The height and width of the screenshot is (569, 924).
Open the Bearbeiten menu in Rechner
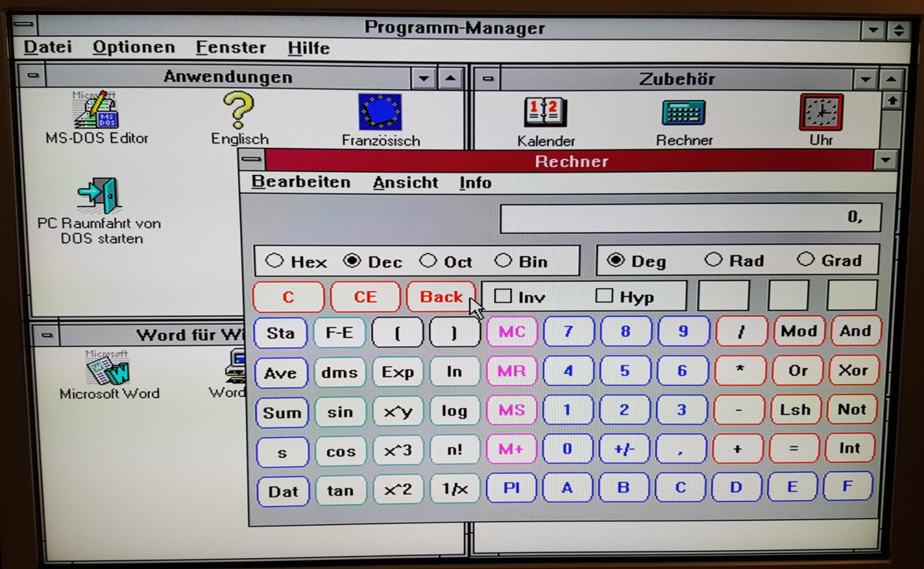tap(301, 182)
